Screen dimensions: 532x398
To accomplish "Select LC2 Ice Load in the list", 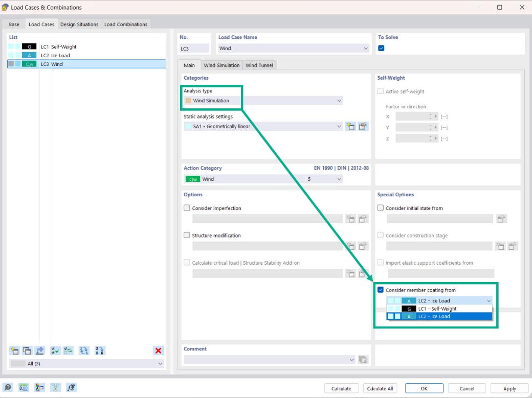I will tap(86, 55).
